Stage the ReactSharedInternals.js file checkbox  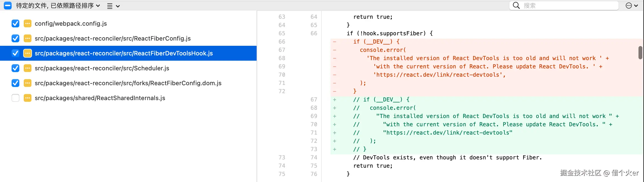pyautogui.click(x=15, y=98)
